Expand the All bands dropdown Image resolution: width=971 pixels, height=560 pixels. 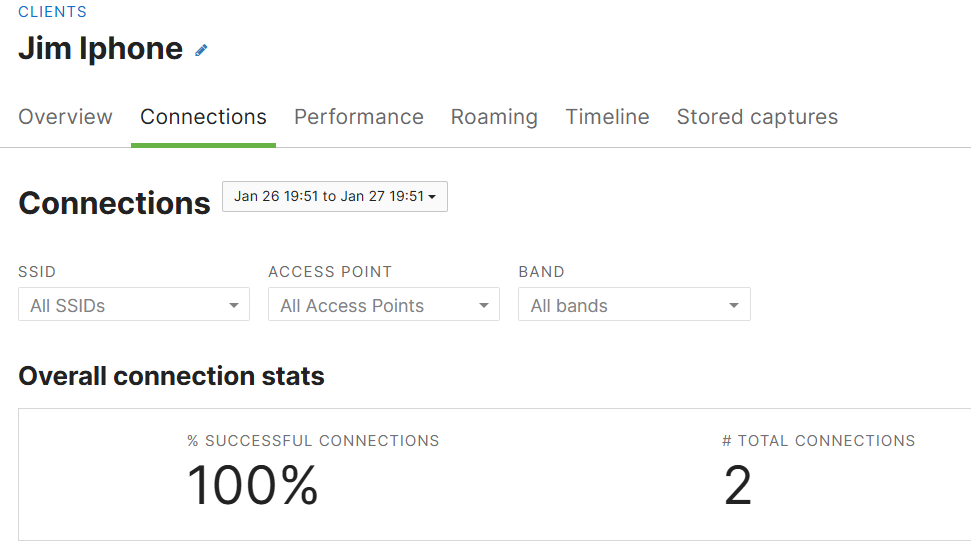pos(634,304)
